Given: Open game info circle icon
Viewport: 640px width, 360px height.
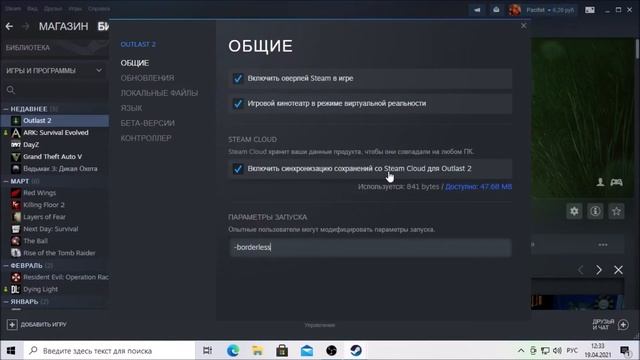Looking at the screenshot, I should coord(595,211).
